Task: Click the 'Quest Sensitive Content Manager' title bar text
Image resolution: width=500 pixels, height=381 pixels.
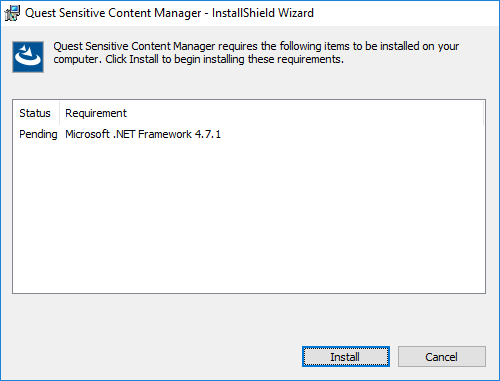Action: point(113,13)
